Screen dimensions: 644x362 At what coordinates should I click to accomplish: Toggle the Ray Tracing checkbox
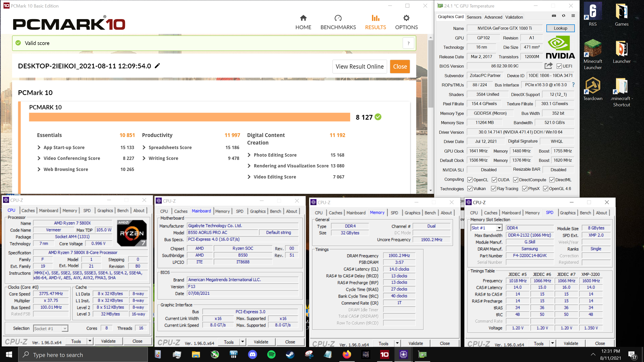[493, 189]
